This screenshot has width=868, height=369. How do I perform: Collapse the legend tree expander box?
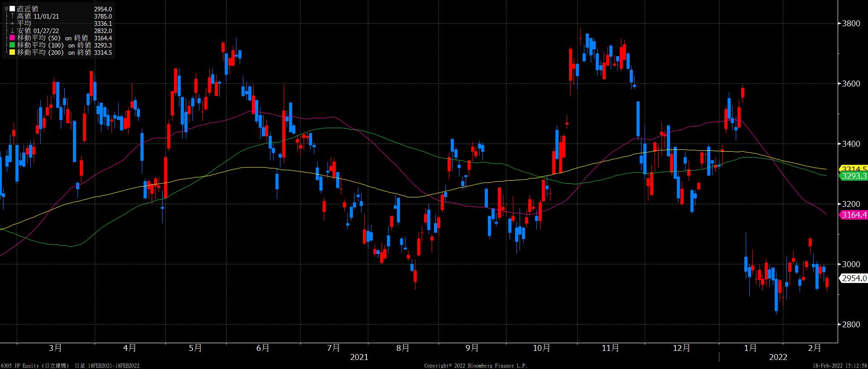pos(6,9)
